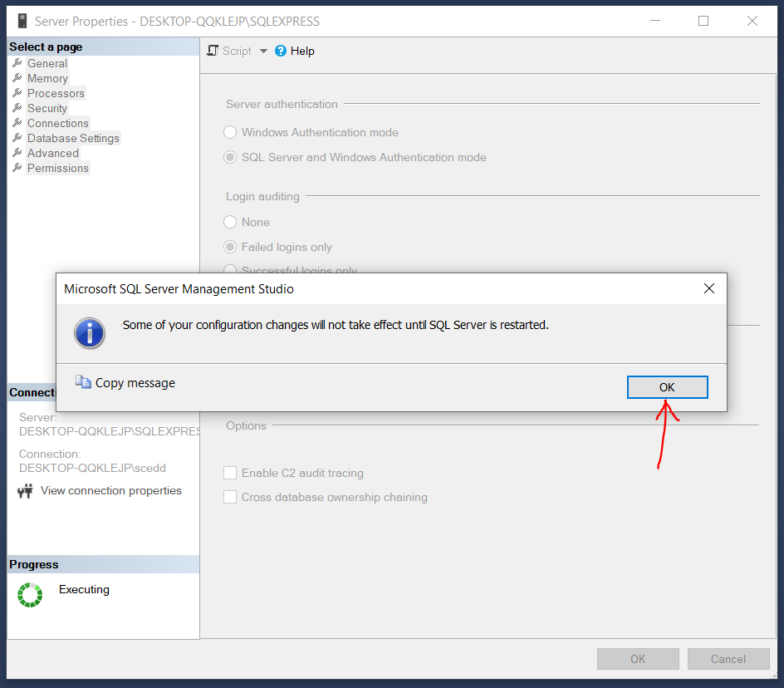Click wrench icon beside Connections

point(17,123)
